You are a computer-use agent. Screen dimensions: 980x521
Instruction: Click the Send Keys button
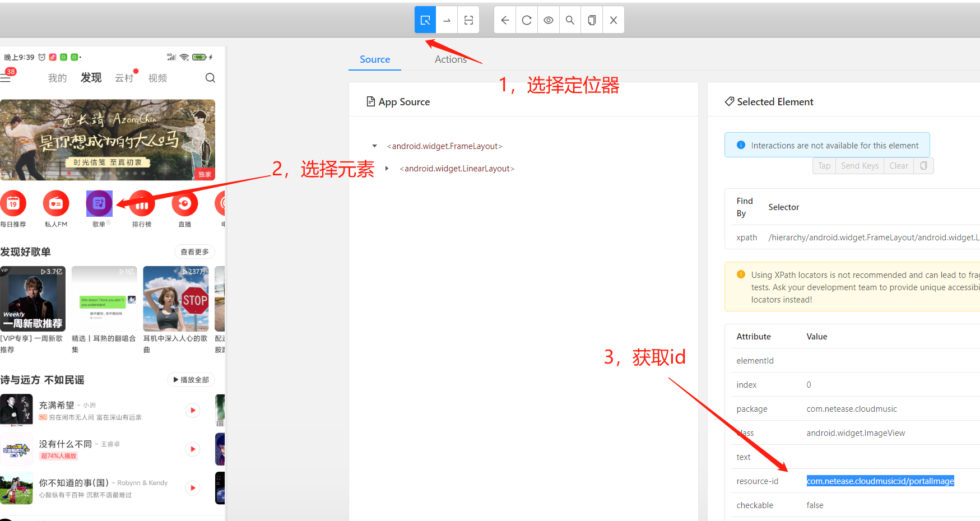coord(860,166)
